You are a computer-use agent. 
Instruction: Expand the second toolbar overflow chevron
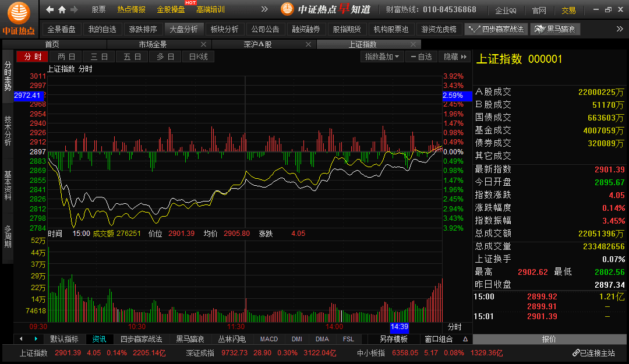[620, 29]
